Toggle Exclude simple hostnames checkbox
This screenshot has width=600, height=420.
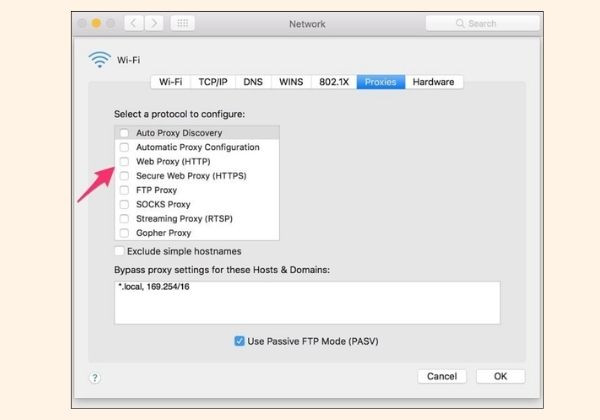[119, 251]
